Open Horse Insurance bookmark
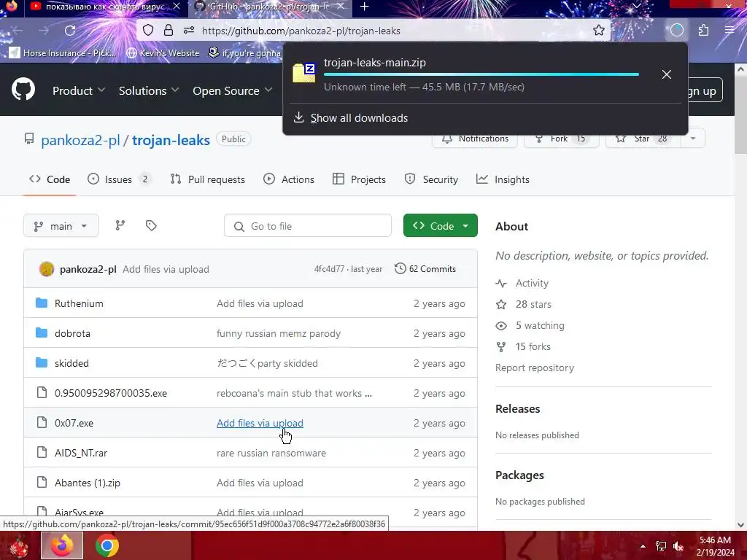747x560 pixels. pyautogui.click(x=63, y=52)
